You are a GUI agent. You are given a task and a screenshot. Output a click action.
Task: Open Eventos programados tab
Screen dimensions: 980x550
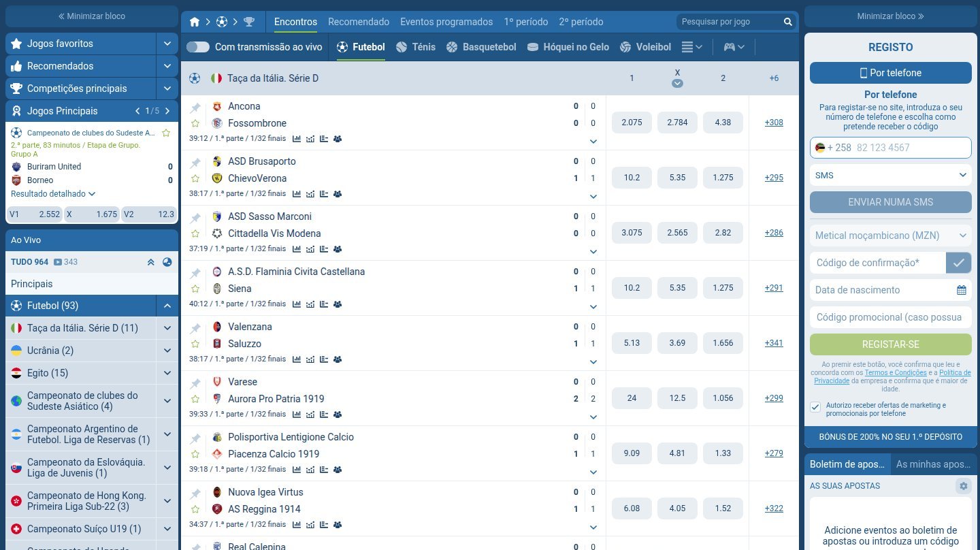(x=446, y=22)
